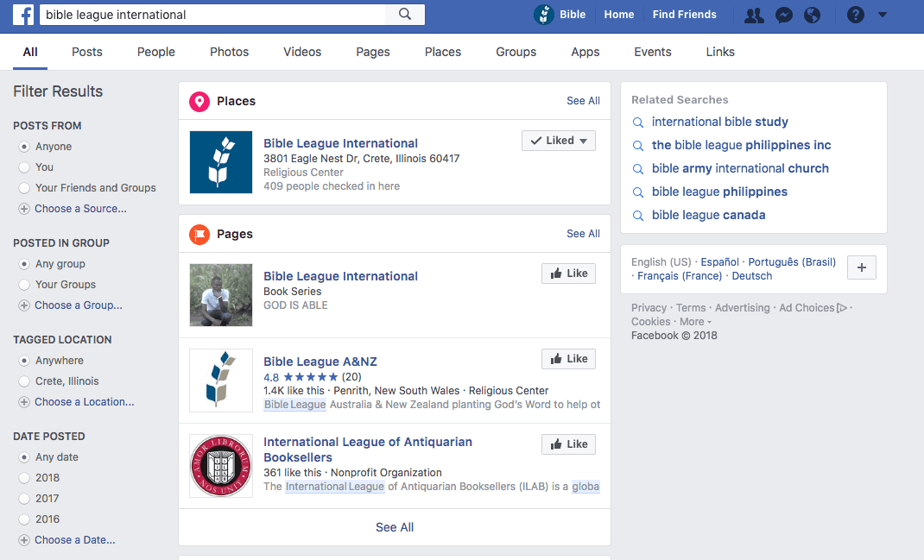Select the You radio button
The image size is (924, 560).
(x=24, y=167)
